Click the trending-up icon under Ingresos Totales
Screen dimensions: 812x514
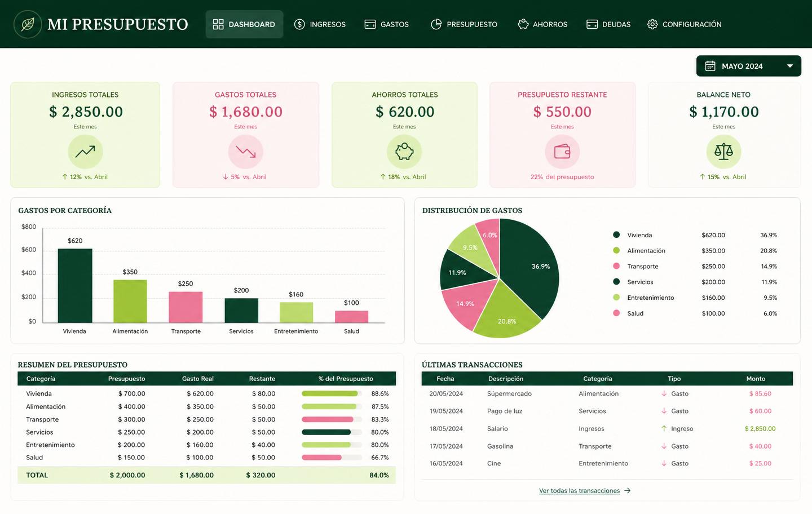85,152
